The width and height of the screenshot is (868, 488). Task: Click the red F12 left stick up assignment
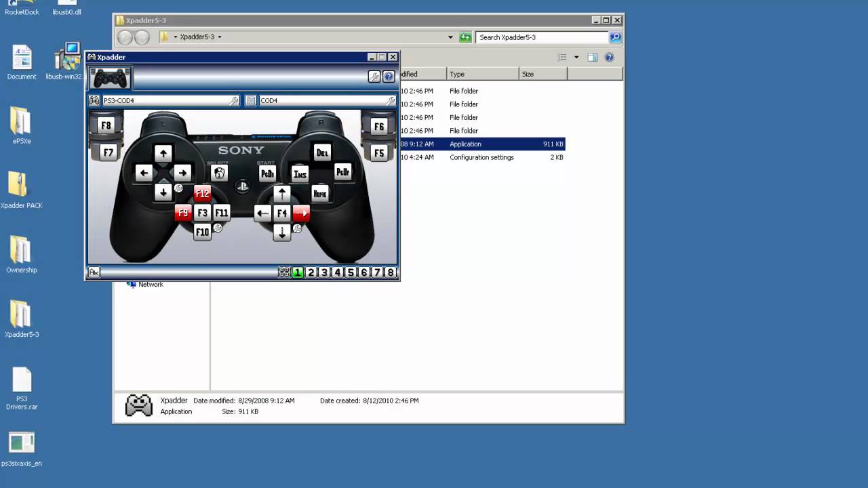(202, 193)
